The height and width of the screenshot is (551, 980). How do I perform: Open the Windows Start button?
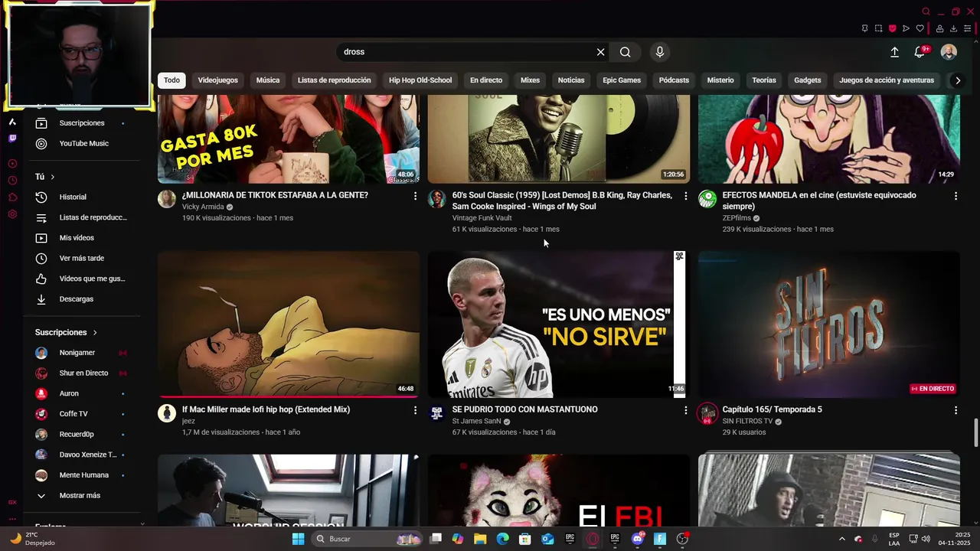298,539
